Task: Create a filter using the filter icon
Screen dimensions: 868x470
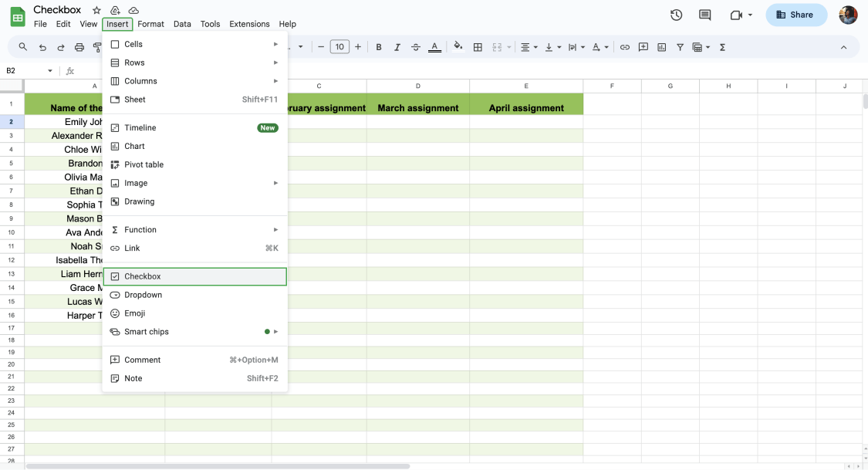Action: pos(680,46)
